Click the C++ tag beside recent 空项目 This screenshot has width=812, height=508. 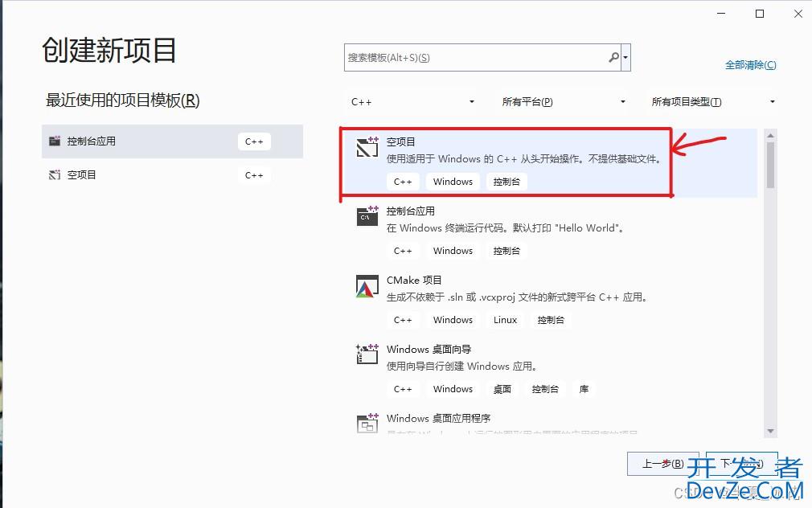coord(254,175)
